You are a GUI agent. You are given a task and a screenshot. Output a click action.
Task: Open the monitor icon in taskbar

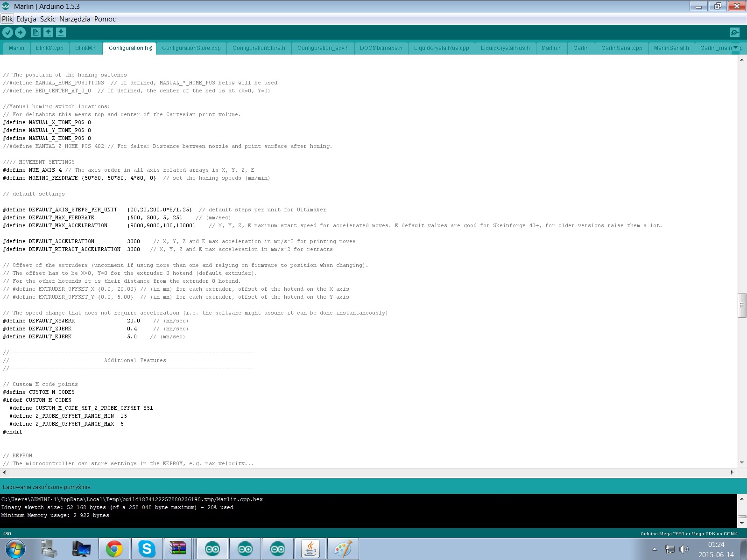pyautogui.click(x=81, y=549)
